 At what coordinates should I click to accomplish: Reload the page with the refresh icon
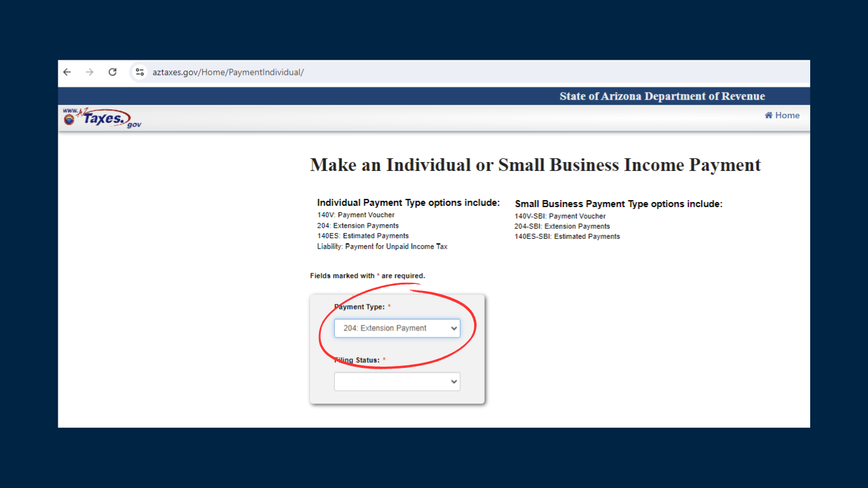coord(112,72)
